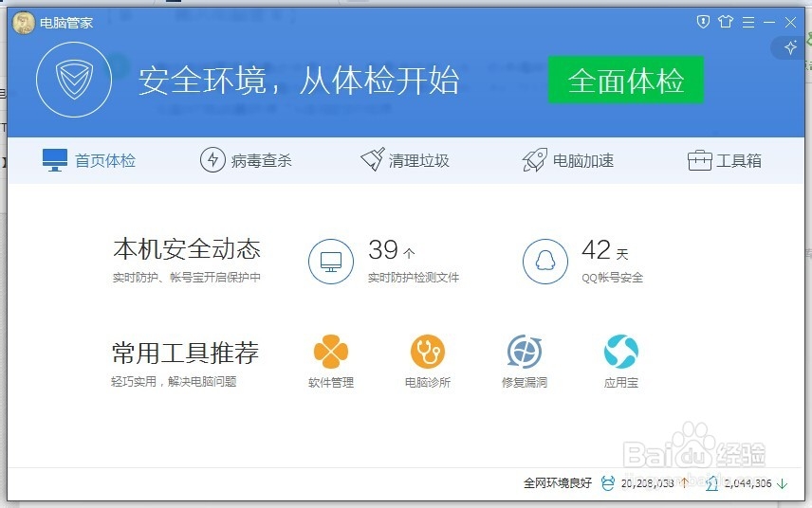Viewport: 812px width, 508px height.
Task: Go to 电脑加速 tab
Action: pyautogui.click(x=568, y=160)
